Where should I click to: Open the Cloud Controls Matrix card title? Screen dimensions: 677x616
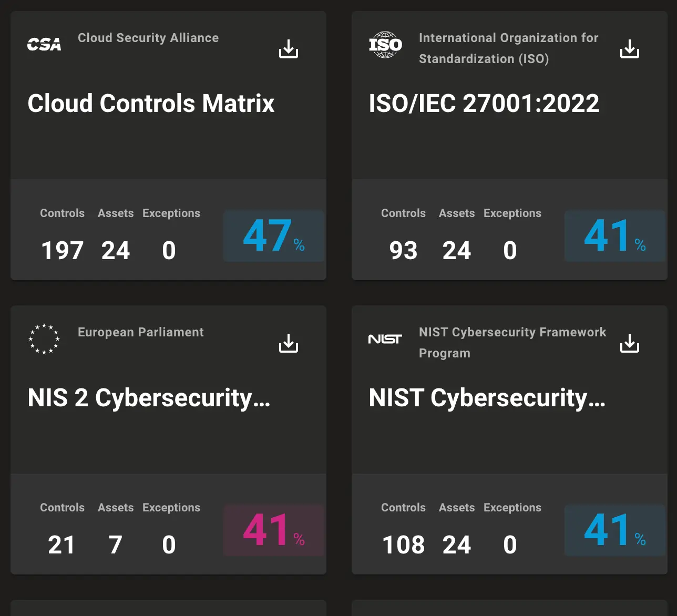click(x=151, y=103)
